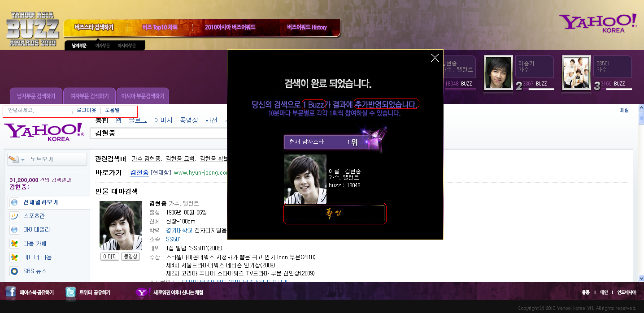The height and width of the screenshot is (313, 644).
Task: Open the 새로워진 야후! 신나는 체험 link
Action: click(x=178, y=293)
